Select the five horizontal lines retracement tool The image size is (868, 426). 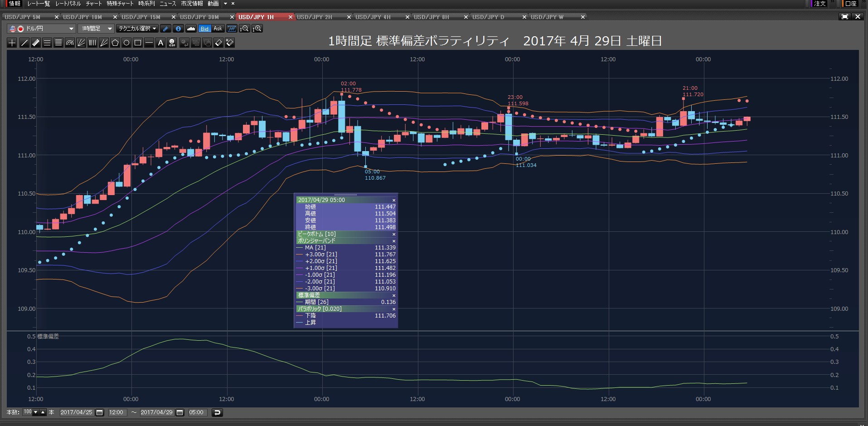[x=58, y=43]
